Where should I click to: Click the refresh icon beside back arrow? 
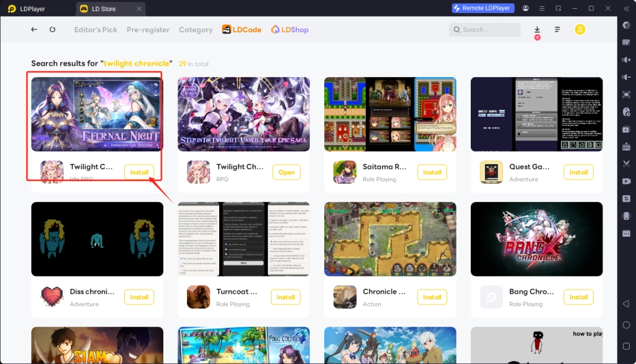51,29
